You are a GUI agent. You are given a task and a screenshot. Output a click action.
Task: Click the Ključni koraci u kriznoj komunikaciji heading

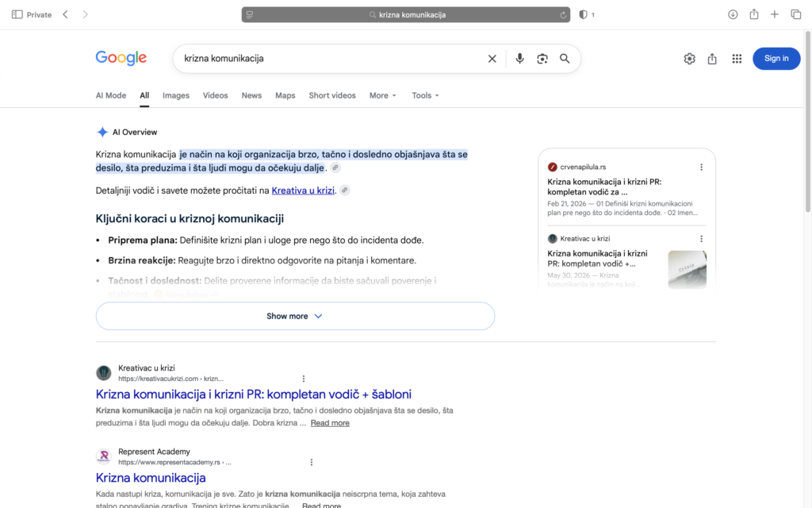pos(190,218)
